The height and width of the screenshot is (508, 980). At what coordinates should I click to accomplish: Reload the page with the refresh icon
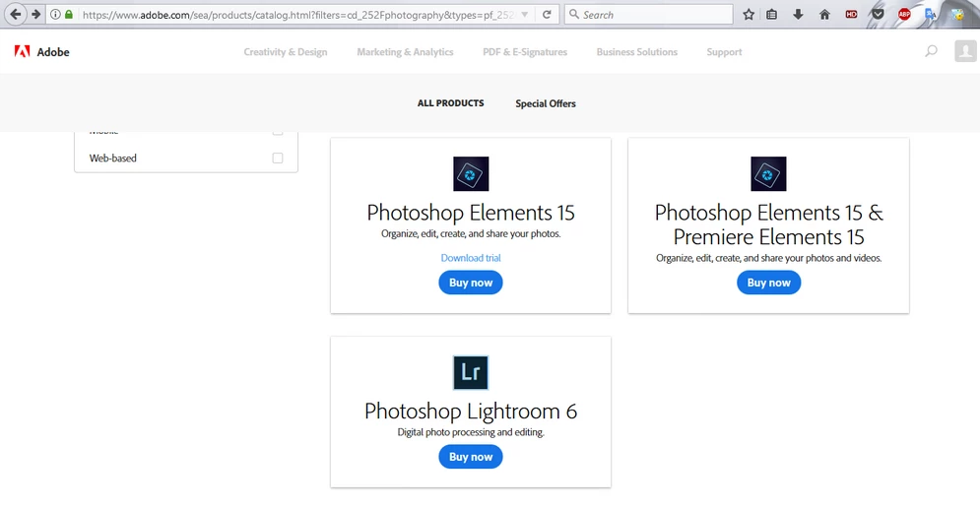click(x=547, y=15)
